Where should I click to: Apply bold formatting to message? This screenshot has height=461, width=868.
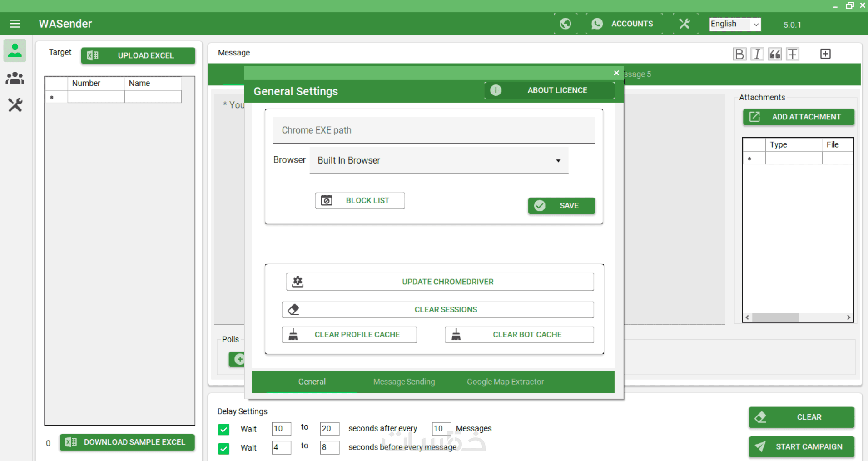click(x=739, y=54)
